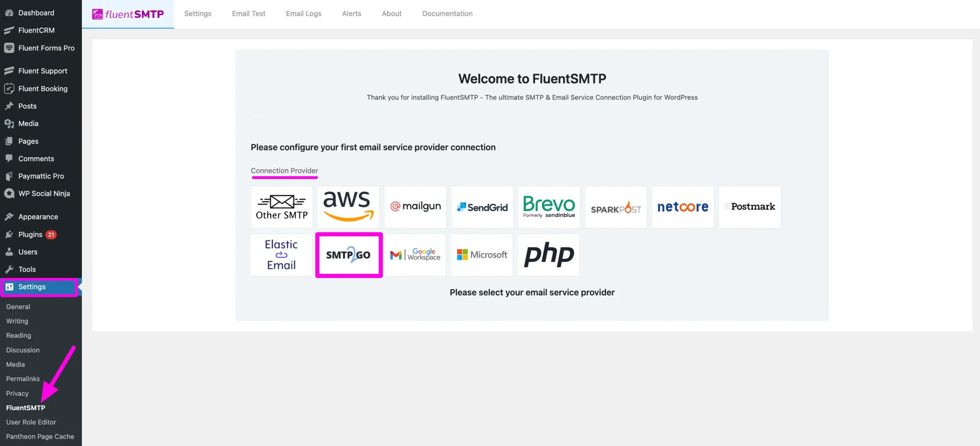Choose the Brevo (sendinblue) provider
980x446 pixels.
tap(549, 207)
